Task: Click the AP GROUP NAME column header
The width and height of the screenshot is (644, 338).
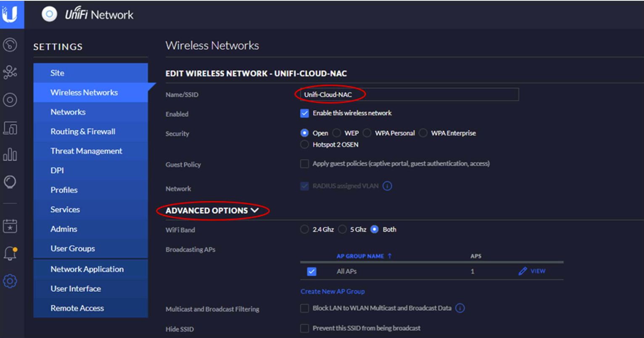Action: point(360,256)
